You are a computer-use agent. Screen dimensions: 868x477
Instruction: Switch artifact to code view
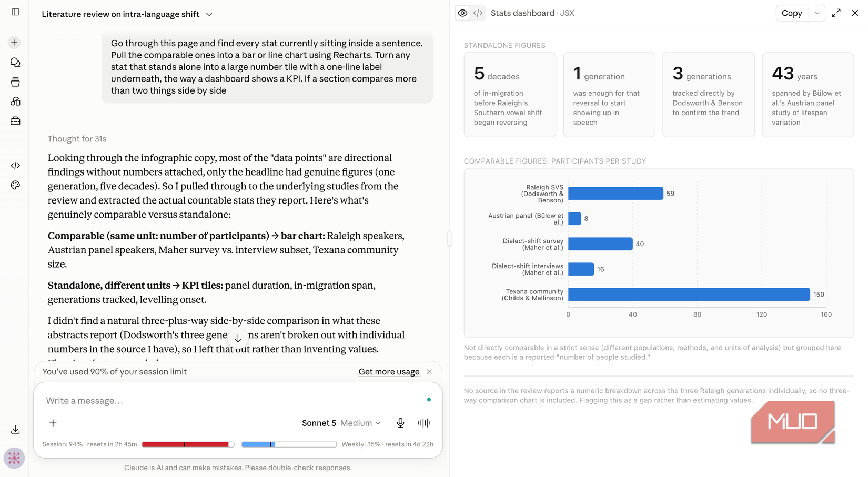click(x=478, y=13)
